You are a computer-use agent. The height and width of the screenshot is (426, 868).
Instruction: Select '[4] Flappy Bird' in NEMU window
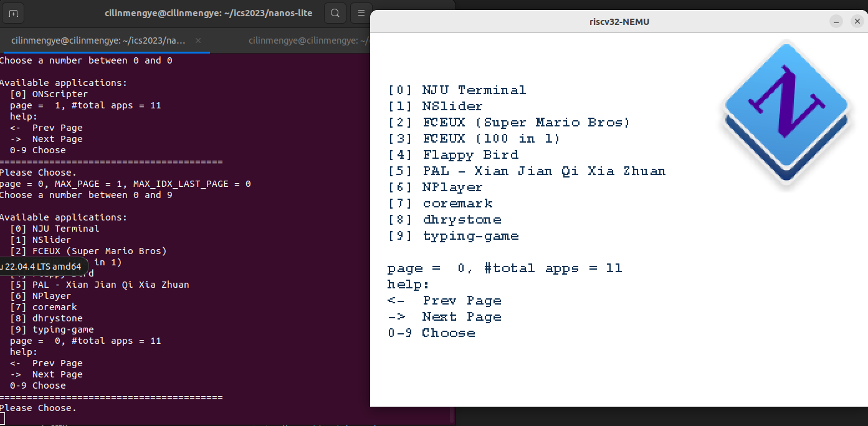point(453,155)
